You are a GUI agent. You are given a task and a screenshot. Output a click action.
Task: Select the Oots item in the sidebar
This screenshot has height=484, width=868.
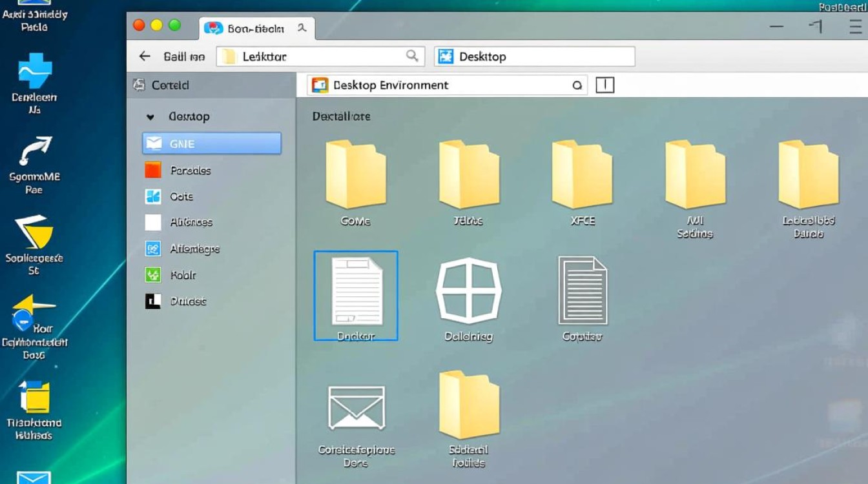click(181, 197)
